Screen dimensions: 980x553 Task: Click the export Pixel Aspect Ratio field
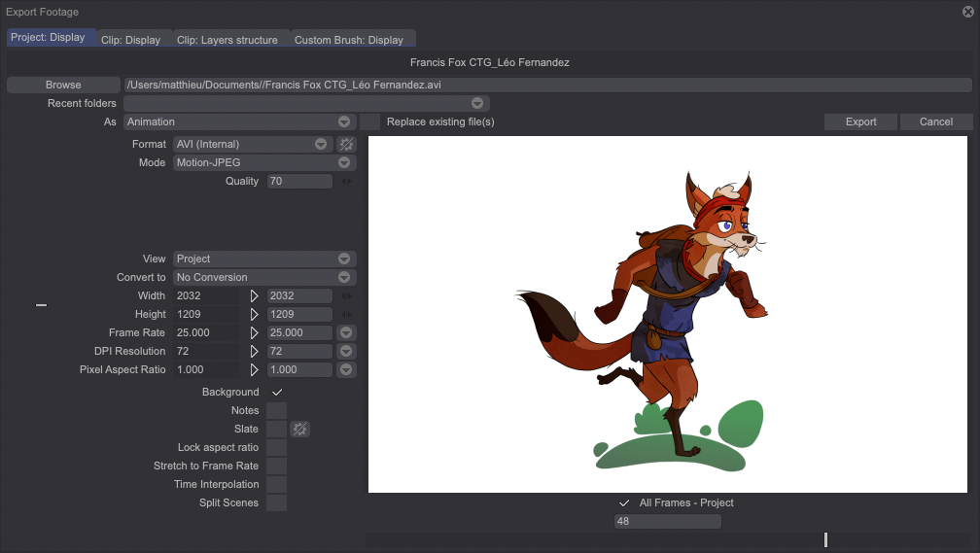(x=299, y=370)
